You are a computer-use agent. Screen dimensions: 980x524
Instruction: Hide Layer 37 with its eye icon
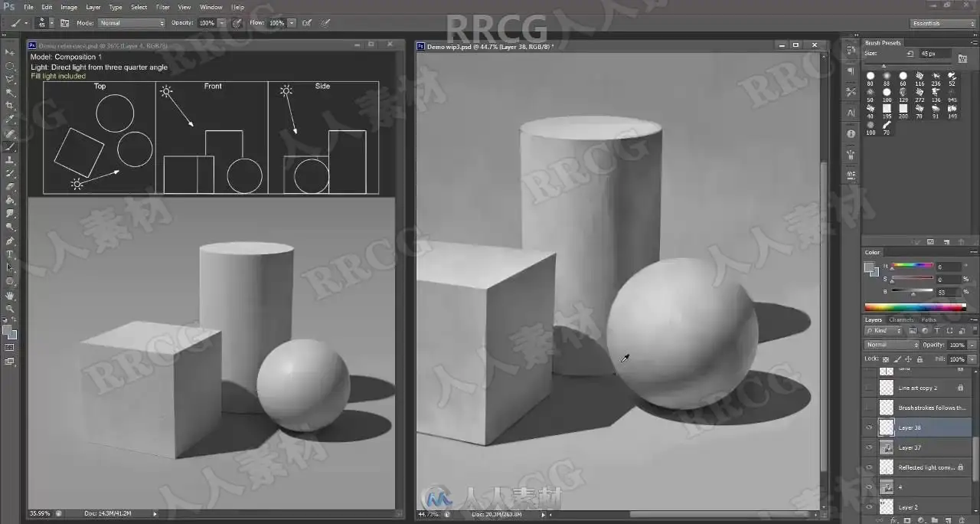coord(869,447)
